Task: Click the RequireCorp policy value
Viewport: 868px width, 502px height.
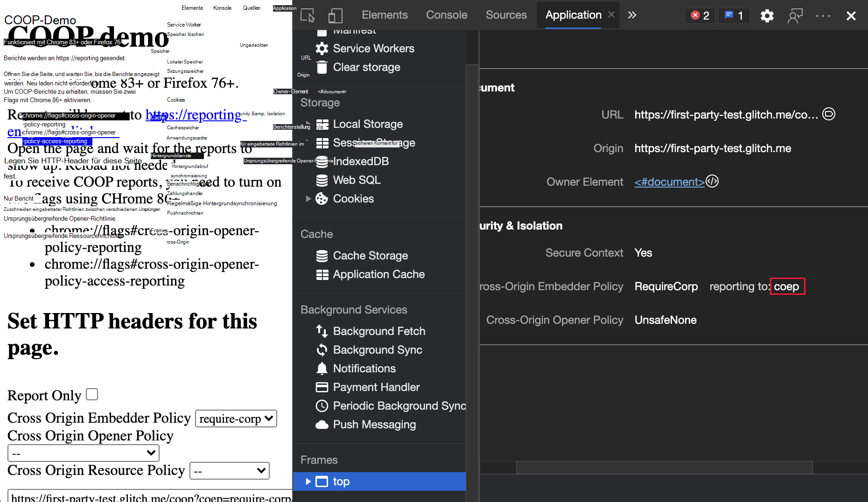Action: [666, 286]
